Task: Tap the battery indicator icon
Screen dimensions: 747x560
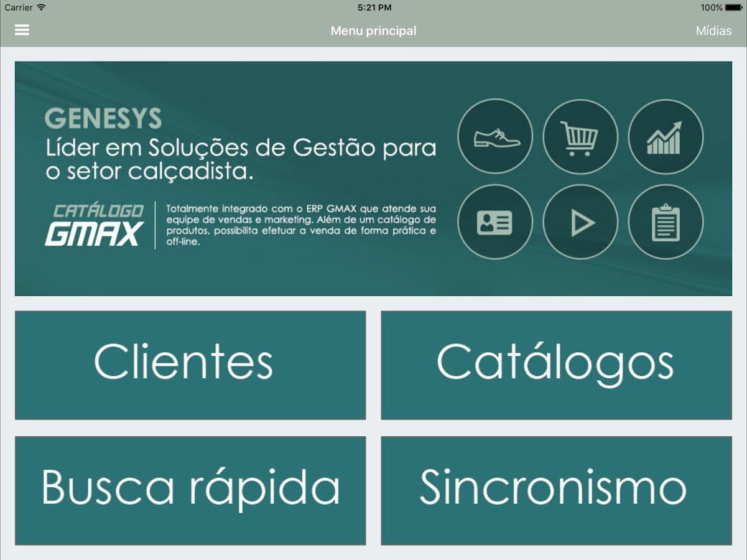Action: point(734,7)
